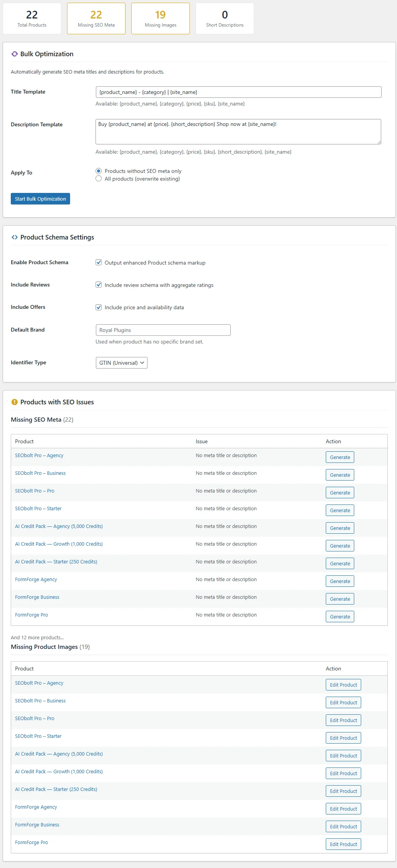Open SEObolt Pro – Agency in Missing Images table
Screen dimensions: 397x868
point(39,683)
